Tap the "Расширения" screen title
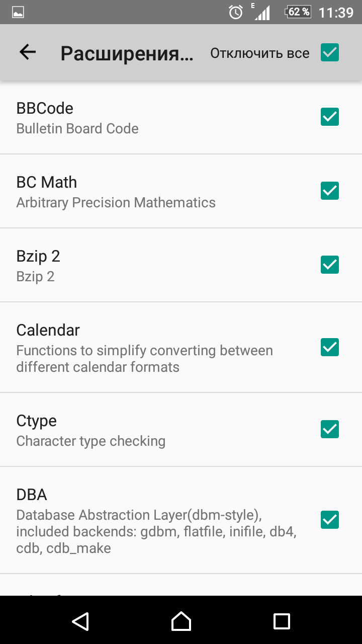 point(127,53)
